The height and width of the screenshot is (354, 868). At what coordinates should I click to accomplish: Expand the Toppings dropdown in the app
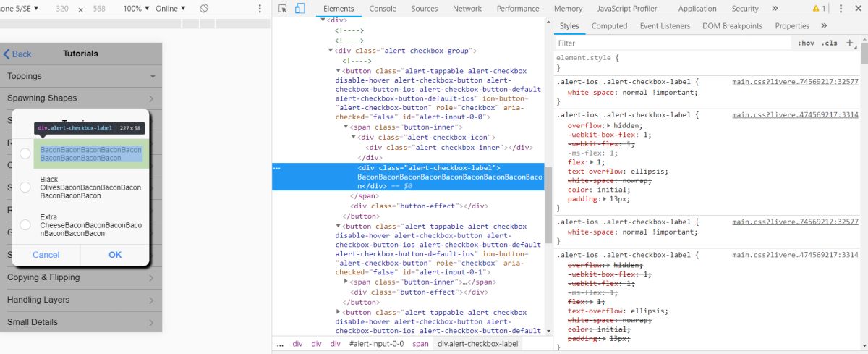coord(153,77)
